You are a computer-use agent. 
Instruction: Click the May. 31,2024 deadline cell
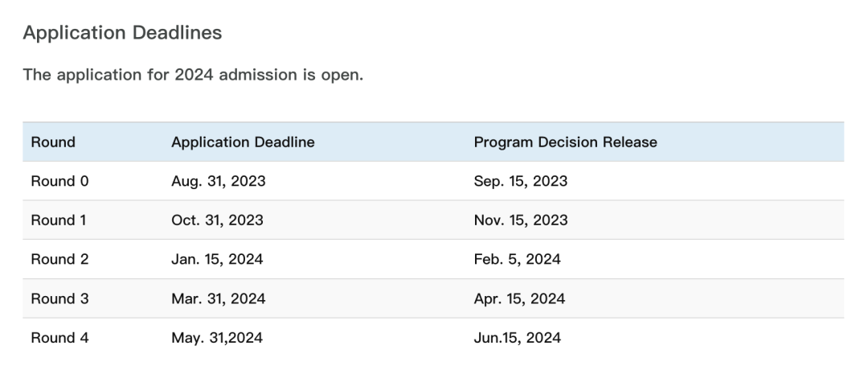click(x=217, y=338)
